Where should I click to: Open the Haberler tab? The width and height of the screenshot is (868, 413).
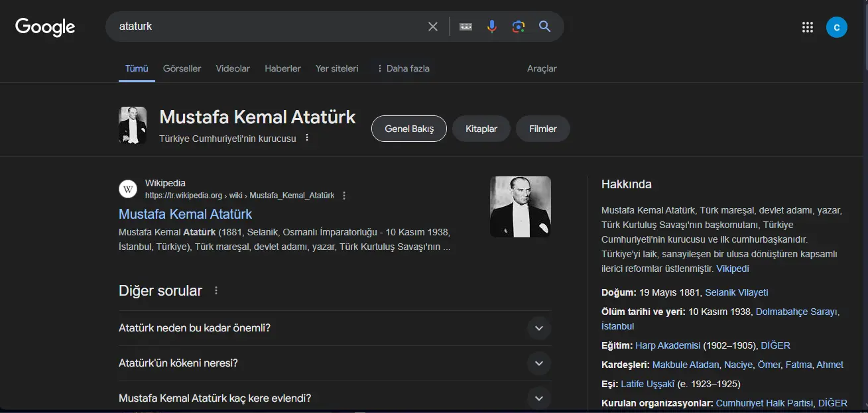[x=283, y=68]
